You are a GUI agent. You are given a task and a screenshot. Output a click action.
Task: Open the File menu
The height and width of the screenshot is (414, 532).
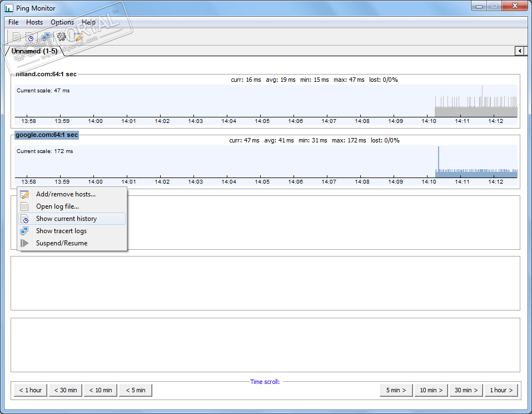pos(13,22)
